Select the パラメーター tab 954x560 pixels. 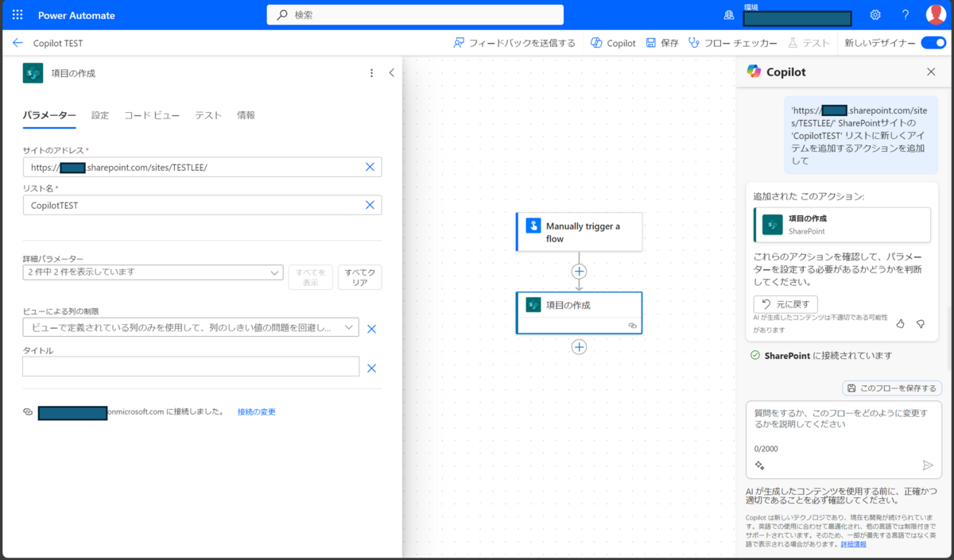(49, 115)
